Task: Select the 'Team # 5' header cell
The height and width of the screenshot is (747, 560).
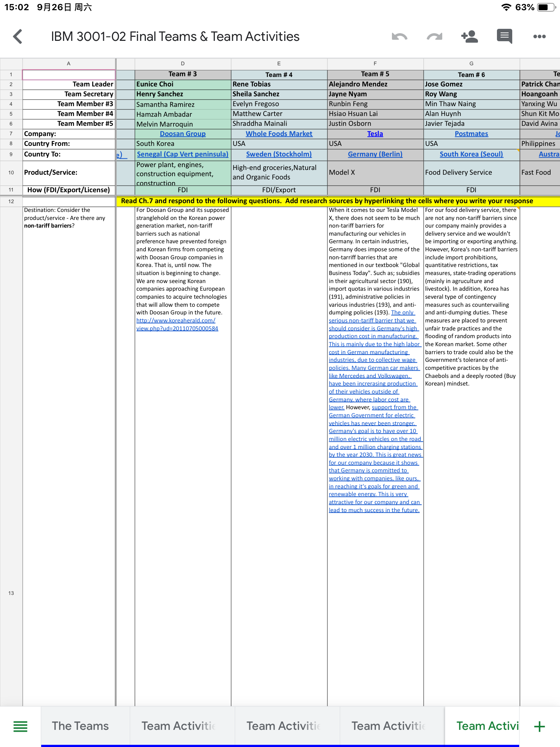Action: [375, 74]
